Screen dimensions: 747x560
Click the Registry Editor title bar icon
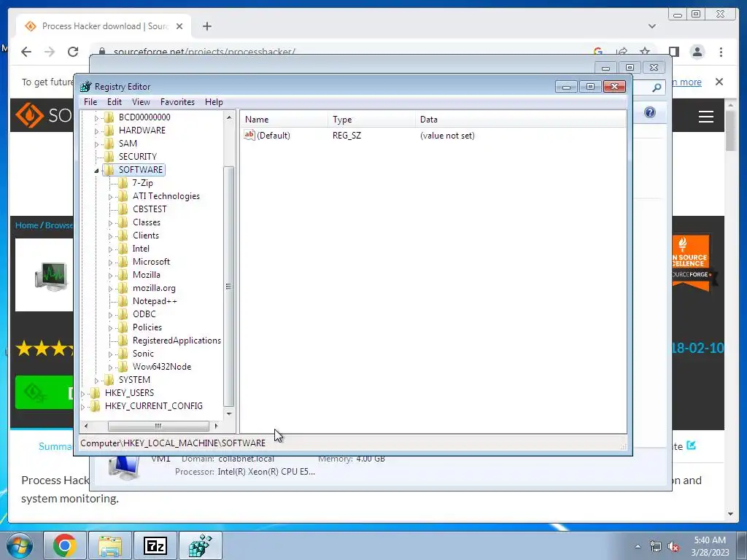(86, 87)
